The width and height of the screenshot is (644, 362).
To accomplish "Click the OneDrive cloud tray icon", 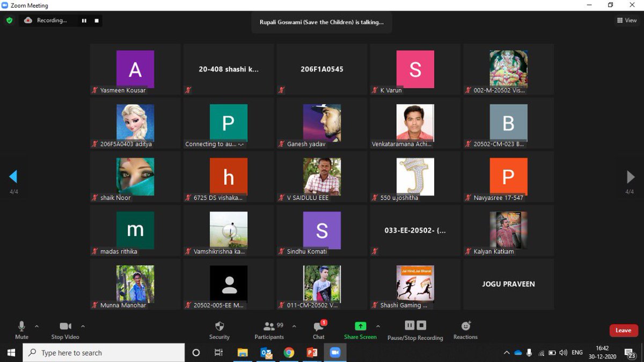I will (x=518, y=353).
